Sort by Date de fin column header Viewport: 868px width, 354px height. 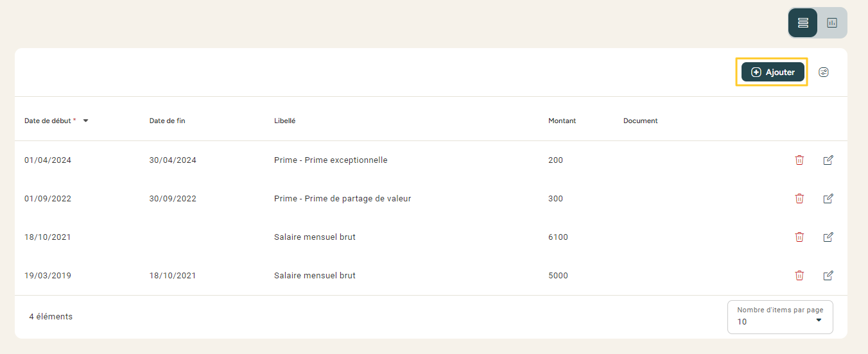point(167,121)
